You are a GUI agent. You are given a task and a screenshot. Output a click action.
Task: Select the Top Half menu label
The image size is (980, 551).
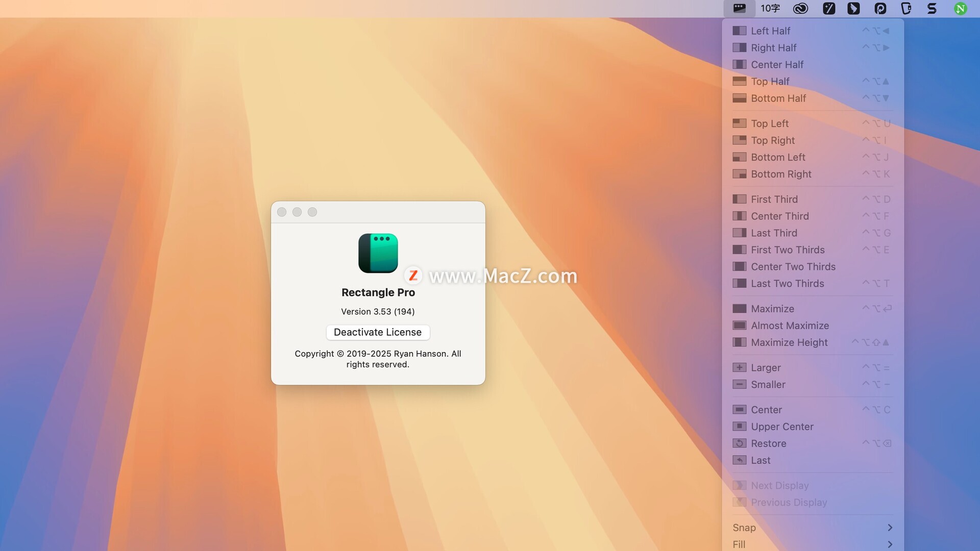[x=770, y=81]
